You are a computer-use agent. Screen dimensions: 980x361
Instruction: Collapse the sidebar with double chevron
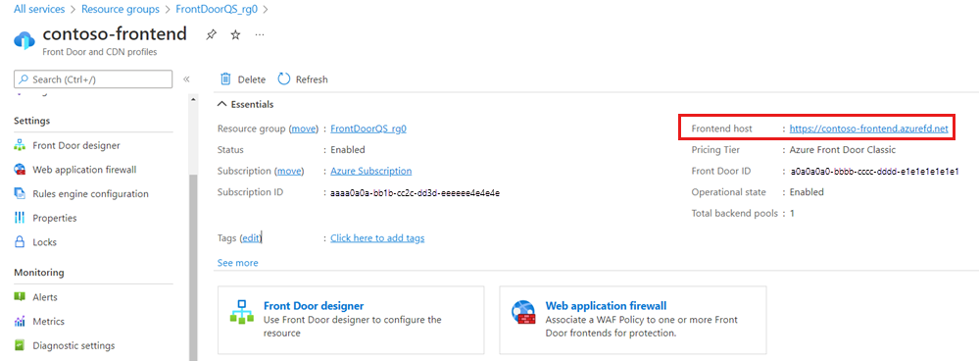(186, 79)
